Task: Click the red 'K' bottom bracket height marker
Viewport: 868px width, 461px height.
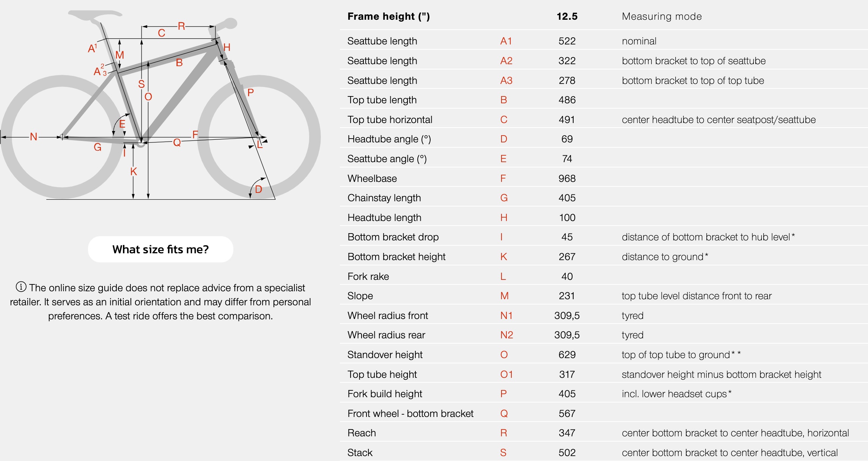Action: 133,171
